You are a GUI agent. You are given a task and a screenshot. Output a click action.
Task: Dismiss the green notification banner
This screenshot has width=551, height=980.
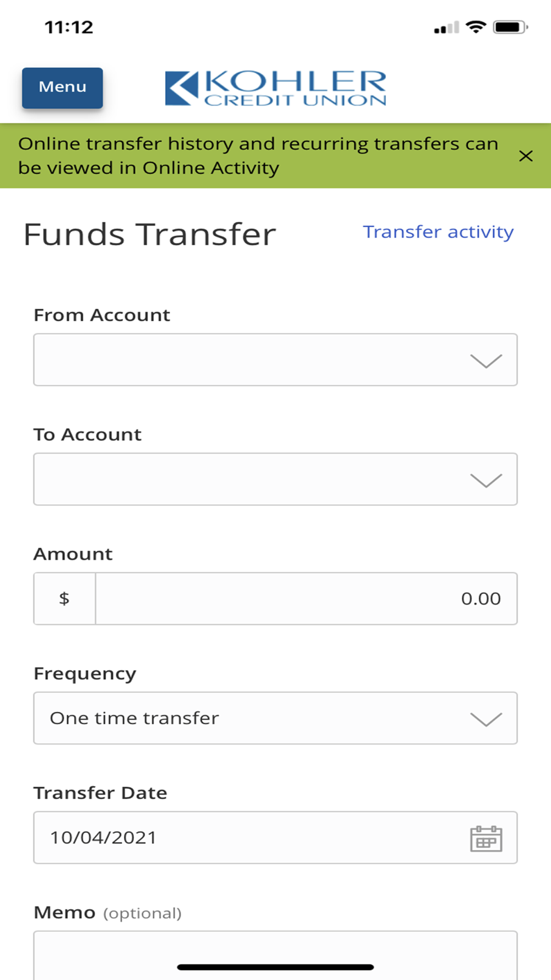[526, 156]
